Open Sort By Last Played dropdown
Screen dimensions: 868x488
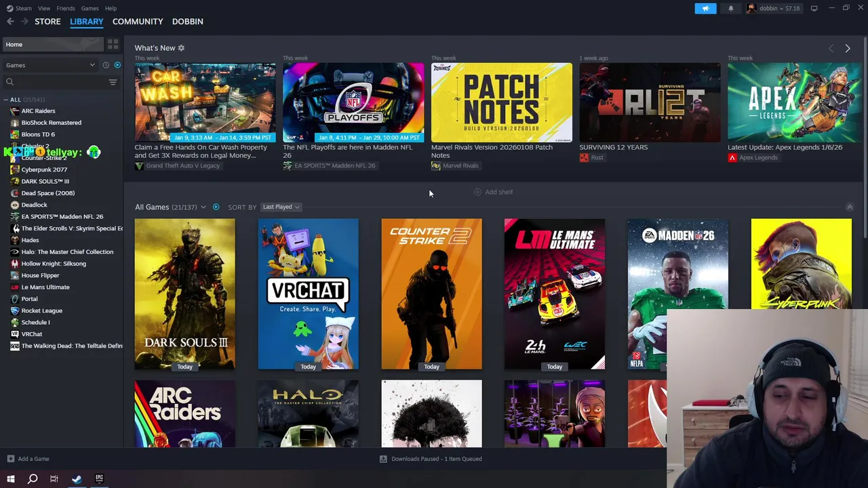281,207
